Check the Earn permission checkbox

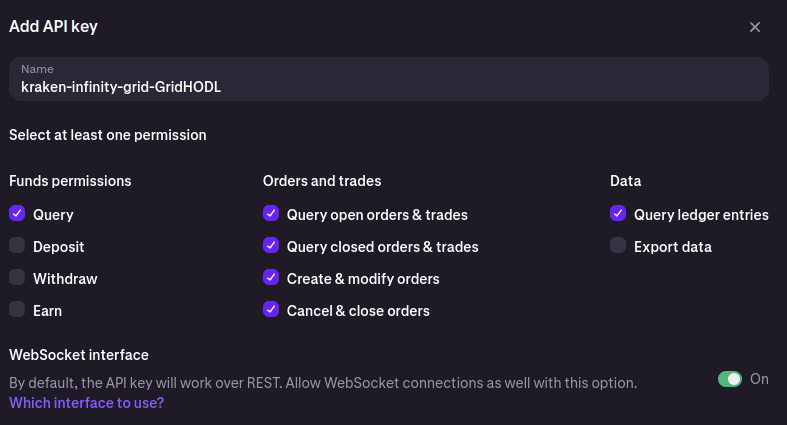pyautogui.click(x=17, y=310)
